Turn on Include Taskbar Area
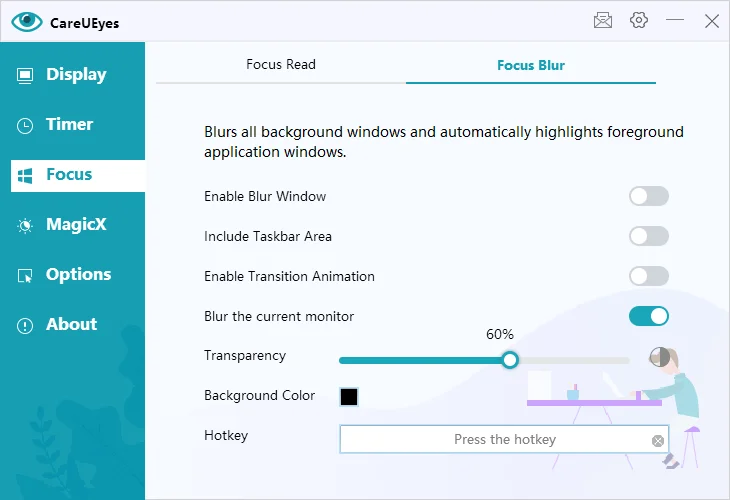Image resolution: width=730 pixels, height=500 pixels. click(x=648, y=236)
